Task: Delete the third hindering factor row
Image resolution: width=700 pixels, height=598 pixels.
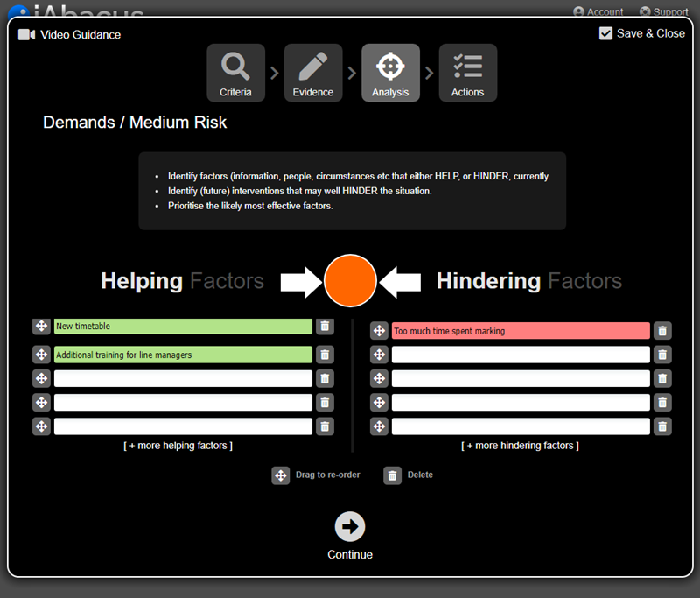Action: pyautogui.click(x=663, y=379)
